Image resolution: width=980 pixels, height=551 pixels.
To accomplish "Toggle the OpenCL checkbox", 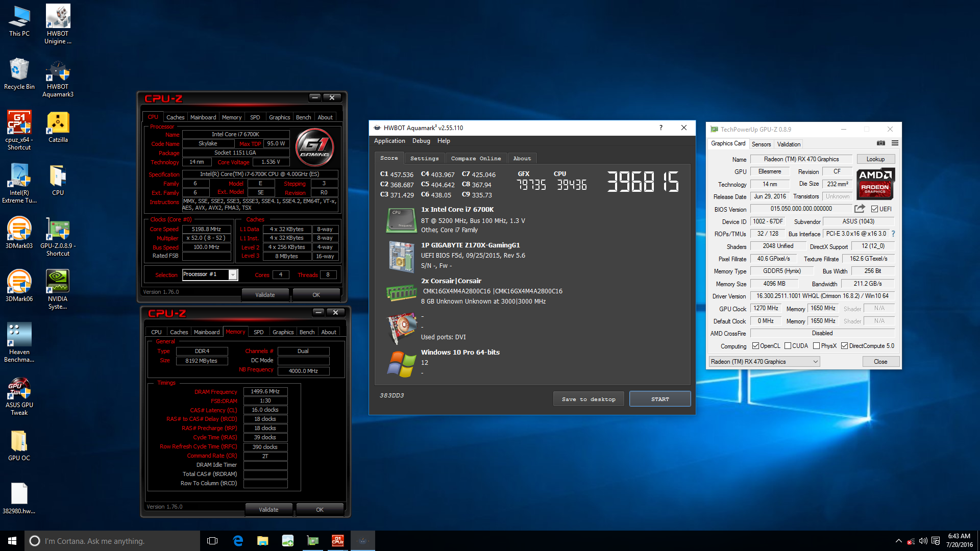I will tap(755, 346).
